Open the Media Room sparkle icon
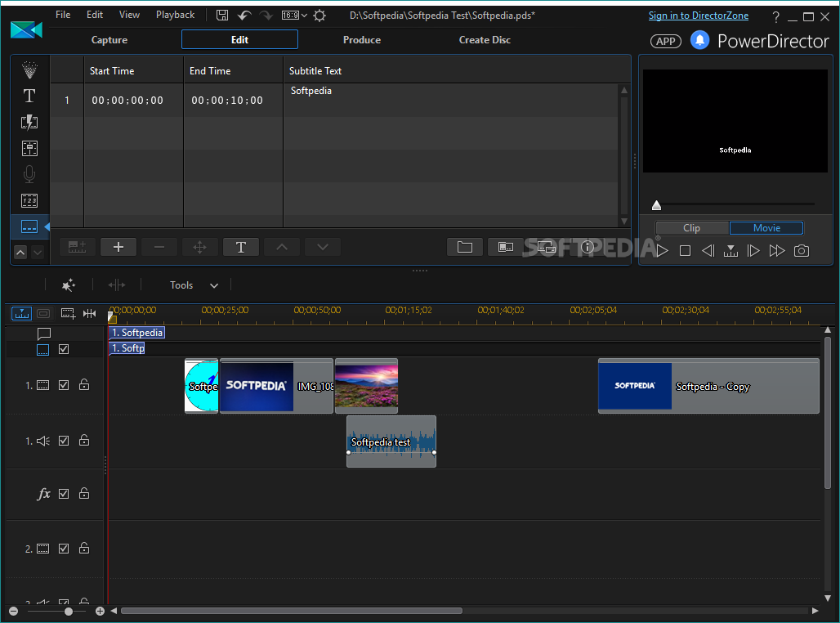The width and height of the screenshot is (840, 623). (29, 69)
